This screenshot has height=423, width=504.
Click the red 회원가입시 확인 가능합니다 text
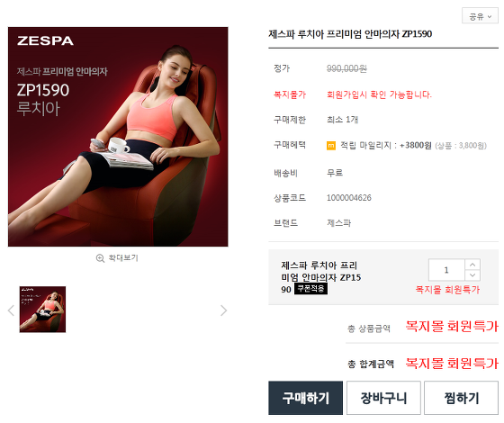coord(379,94)
